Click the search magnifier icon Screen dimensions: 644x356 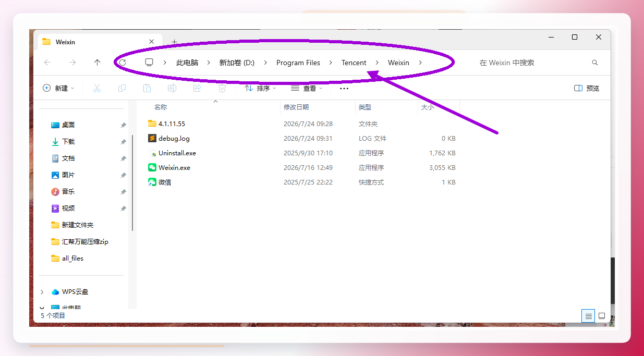coord(595,63)
